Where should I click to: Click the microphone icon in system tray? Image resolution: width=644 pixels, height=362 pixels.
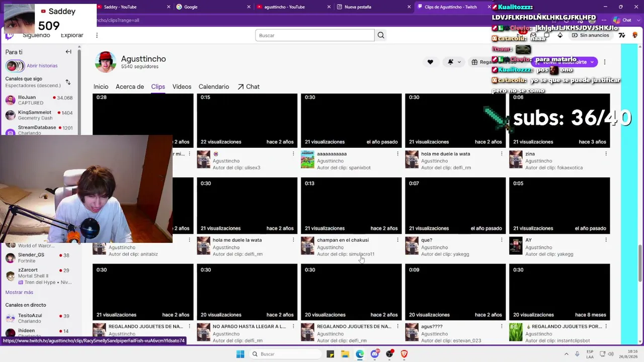point(577,354)
